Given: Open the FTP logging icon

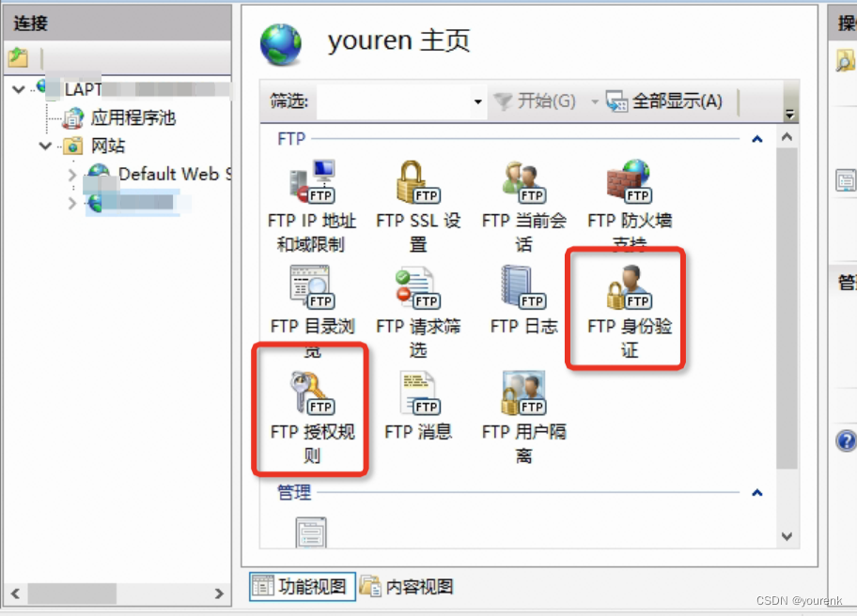Looking at the screenshot, I should (523, 300).
